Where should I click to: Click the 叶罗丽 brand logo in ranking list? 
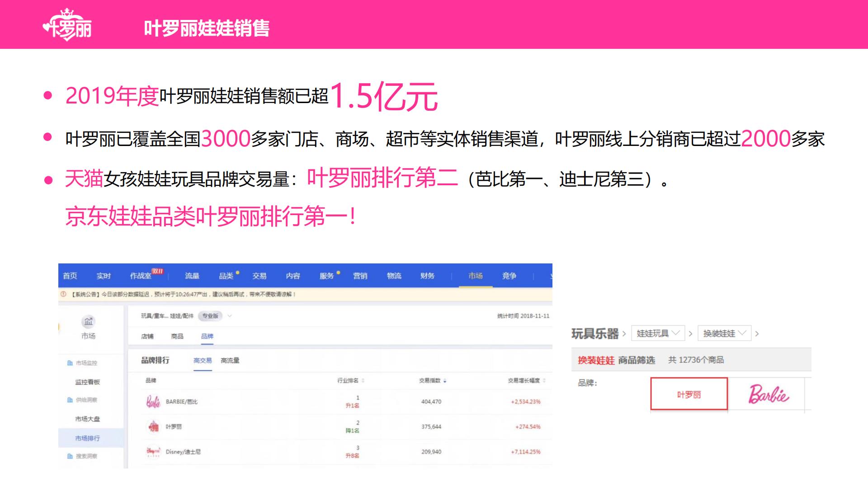[153, 427]
